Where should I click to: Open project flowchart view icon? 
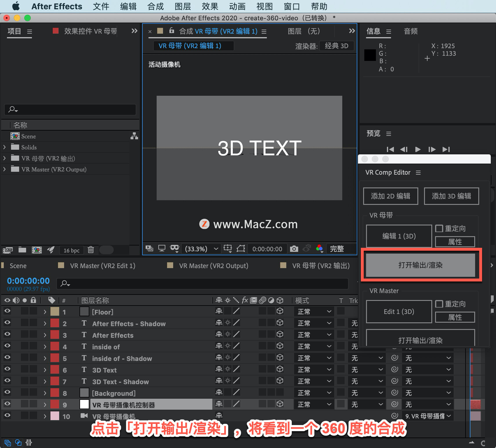[x=134, y=136]
